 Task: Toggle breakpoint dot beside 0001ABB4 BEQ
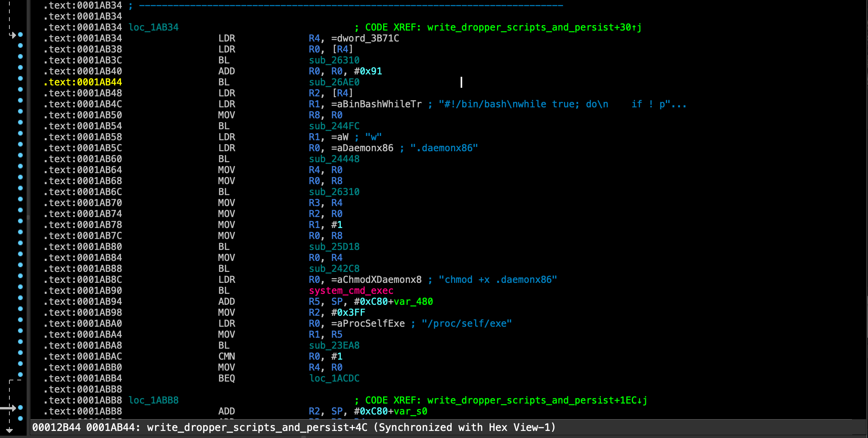click(x=20, y=375)
